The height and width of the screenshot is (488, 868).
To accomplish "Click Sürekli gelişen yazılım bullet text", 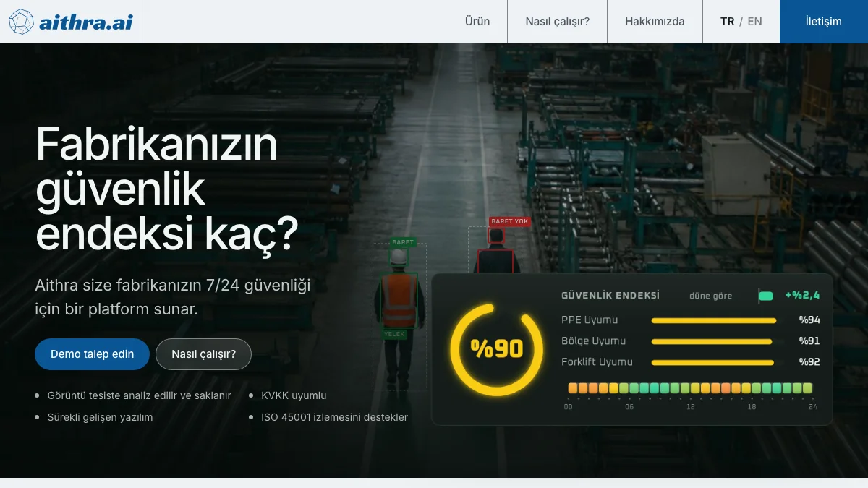I will click(x=100, y=417).
